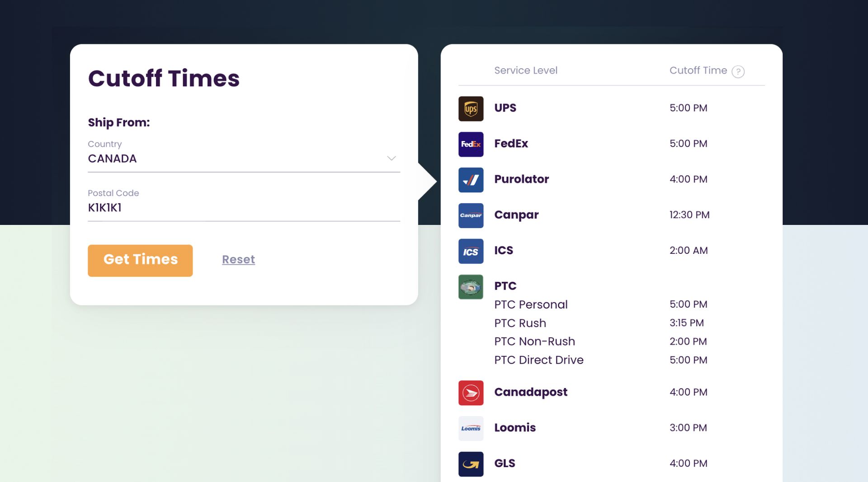Click the GLS carrier logo icon
This screenshot has height=482, width=868.
(x=471, y=464)
